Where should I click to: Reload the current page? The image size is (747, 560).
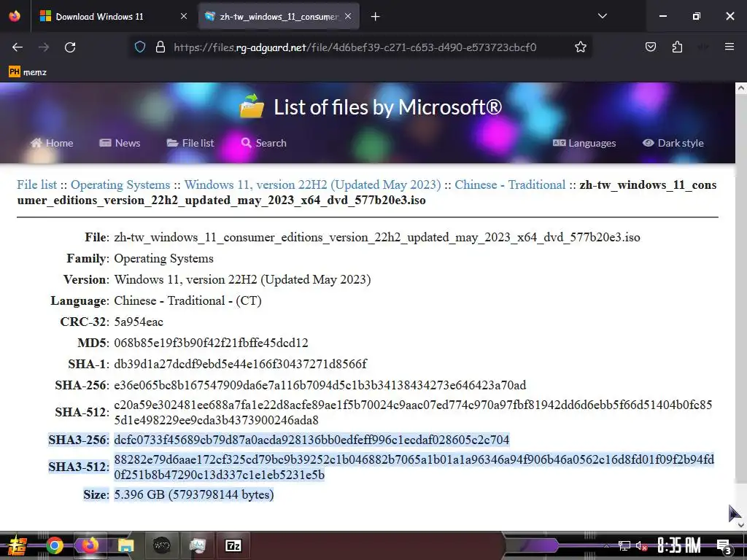tap(70, 47)
